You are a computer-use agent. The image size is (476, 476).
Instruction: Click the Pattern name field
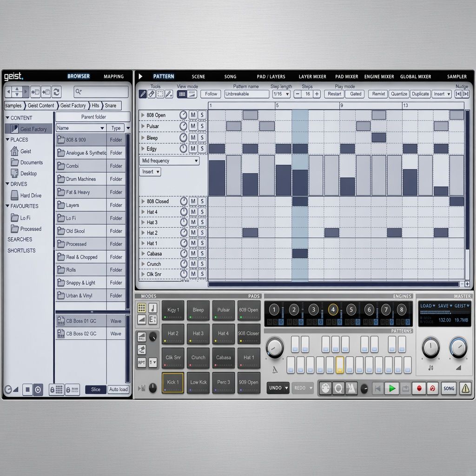(247, 94)
